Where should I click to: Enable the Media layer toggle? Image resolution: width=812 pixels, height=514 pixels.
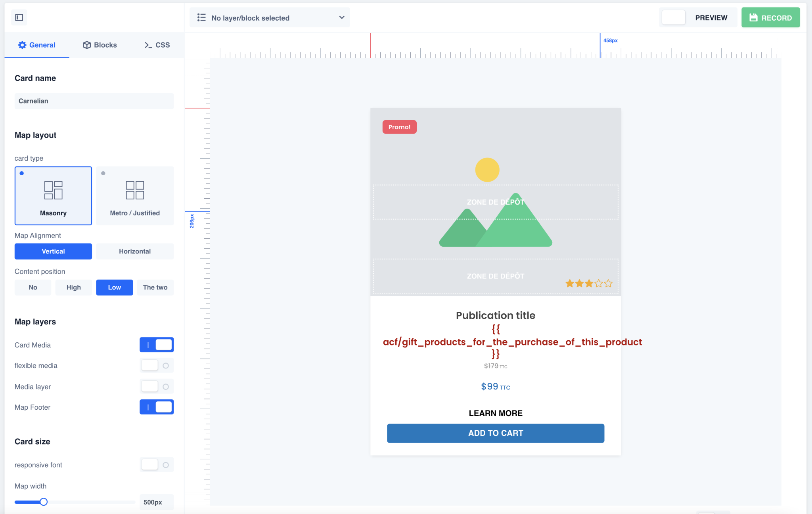(x=157, y=386)
